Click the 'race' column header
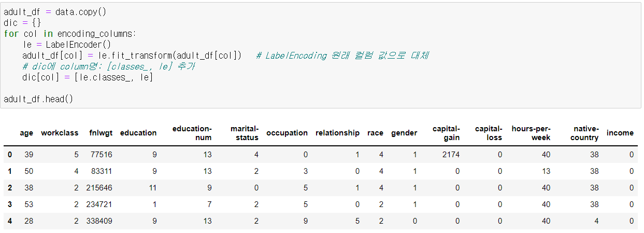The width and height of the screenshot is (644, 233). coord(376,133)
